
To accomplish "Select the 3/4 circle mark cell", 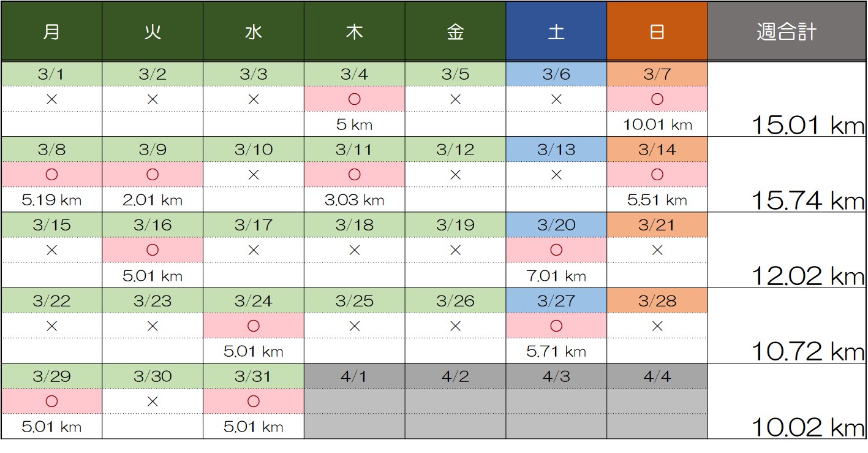I will [x=354, y=99].
